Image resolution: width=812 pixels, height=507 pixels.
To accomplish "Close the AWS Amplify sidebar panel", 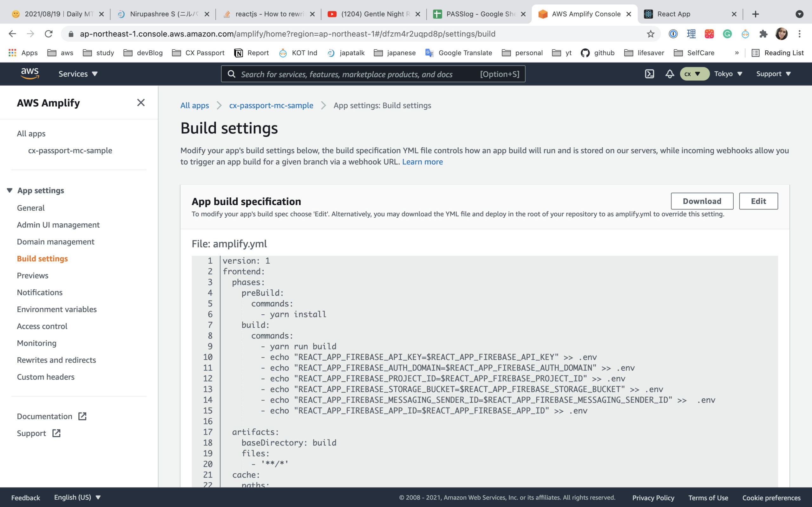I will tap(141, 103).
